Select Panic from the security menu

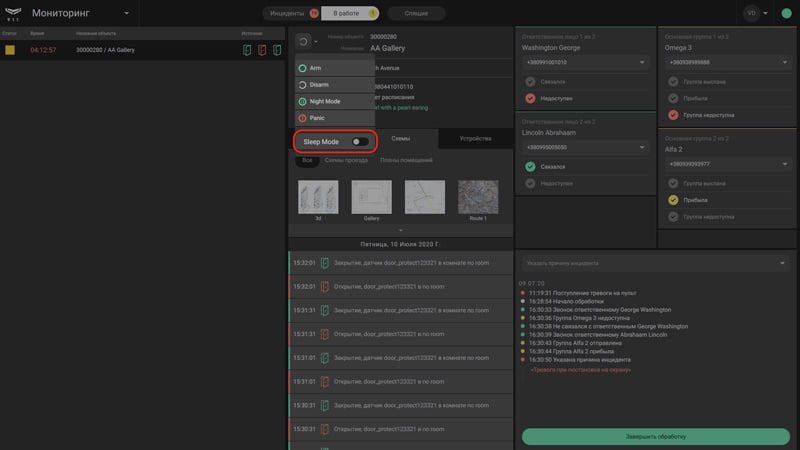click(x=335, y=118)
